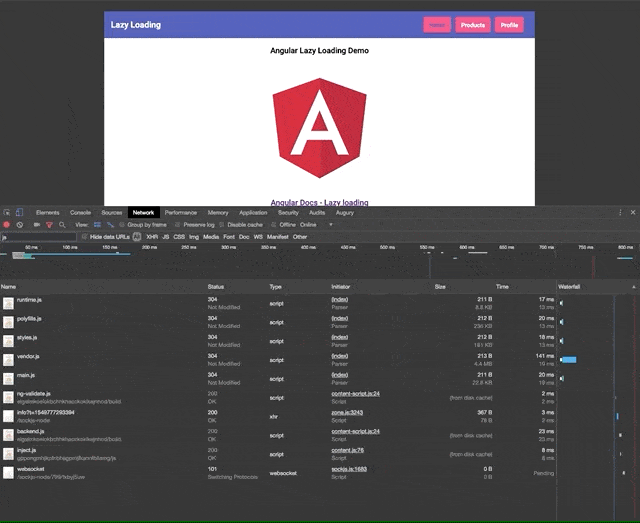
Task: Open the Performance tab
Action: [181, 213]
